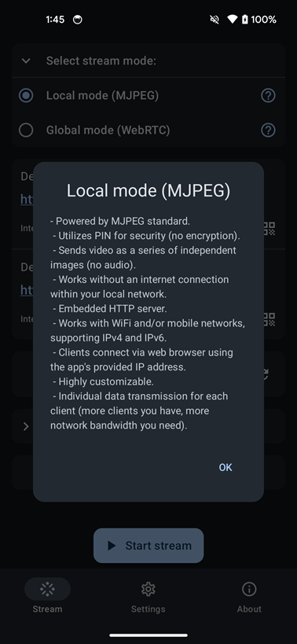The height and width of the screenshot is (644, 297).
Task: Collapse the Select stream mode section
Action: [x=26, y=61]
